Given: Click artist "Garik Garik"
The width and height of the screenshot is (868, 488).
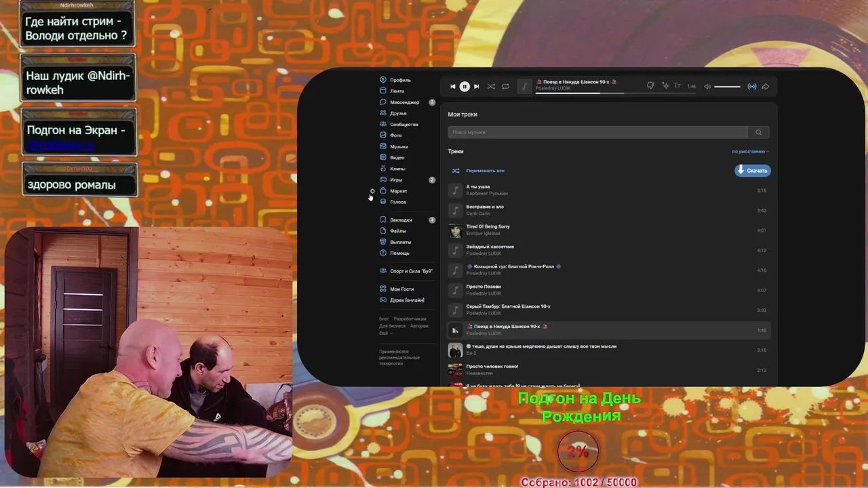Looking at the screenshot, I should (478, 213).
